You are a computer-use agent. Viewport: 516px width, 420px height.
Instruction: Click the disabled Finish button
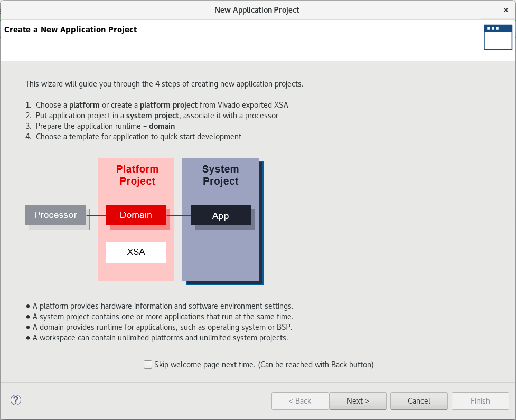tap(480, 401)
